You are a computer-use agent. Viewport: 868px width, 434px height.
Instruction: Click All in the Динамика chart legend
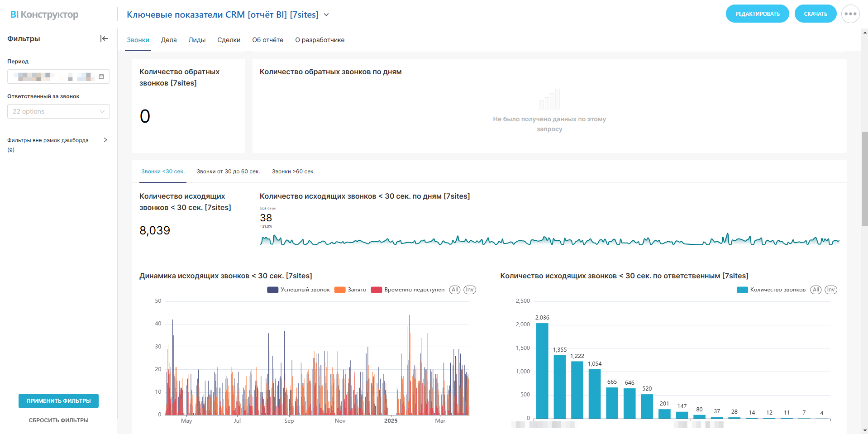[x=455, y=290]
